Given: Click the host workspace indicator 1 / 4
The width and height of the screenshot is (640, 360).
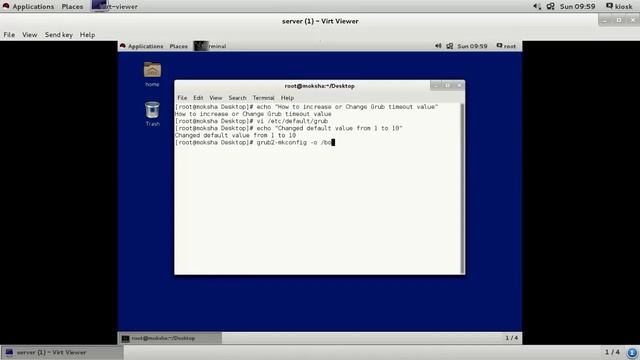Looking at the screenshot, I should point(612,352).
